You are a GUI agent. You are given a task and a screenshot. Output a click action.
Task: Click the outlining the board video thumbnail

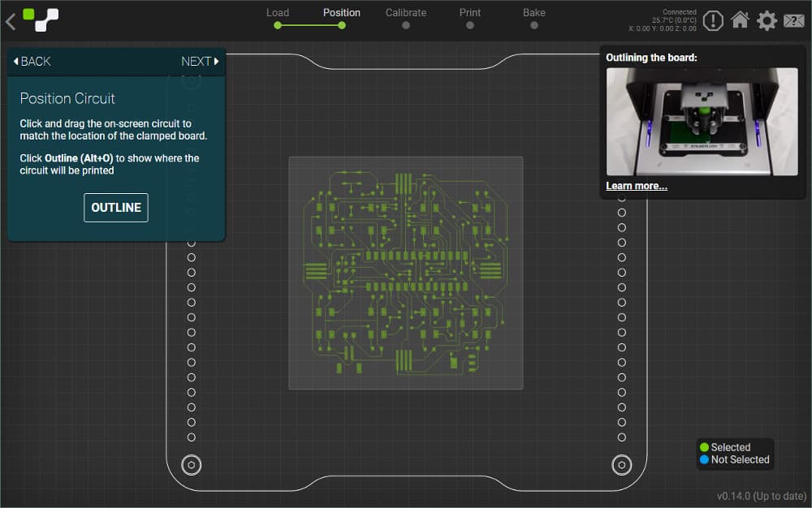coord(702,122)
